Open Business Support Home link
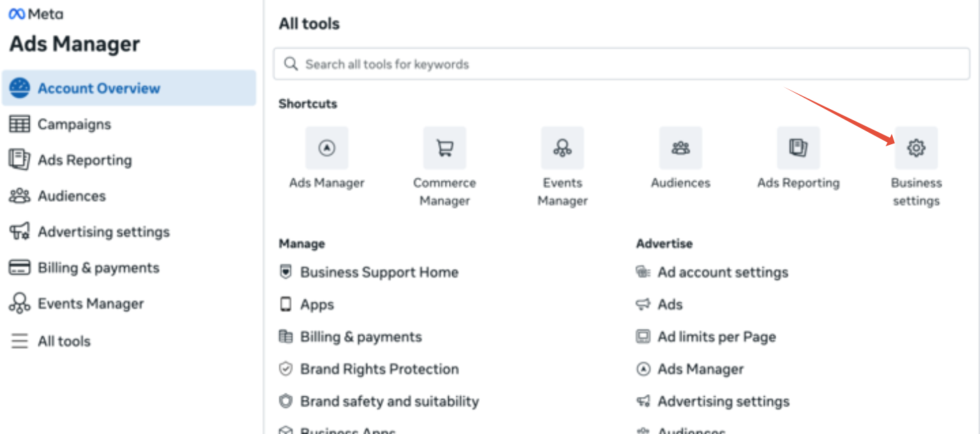 [x=380, y=272]
